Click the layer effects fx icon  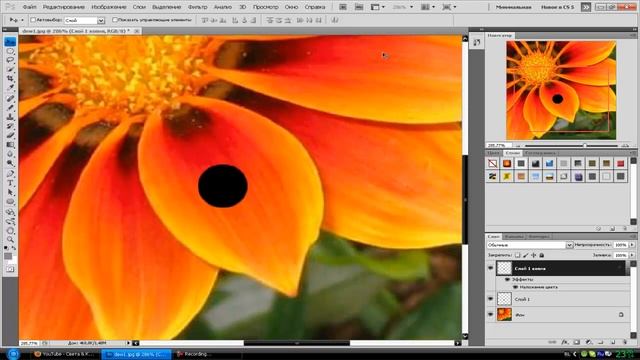565,342
